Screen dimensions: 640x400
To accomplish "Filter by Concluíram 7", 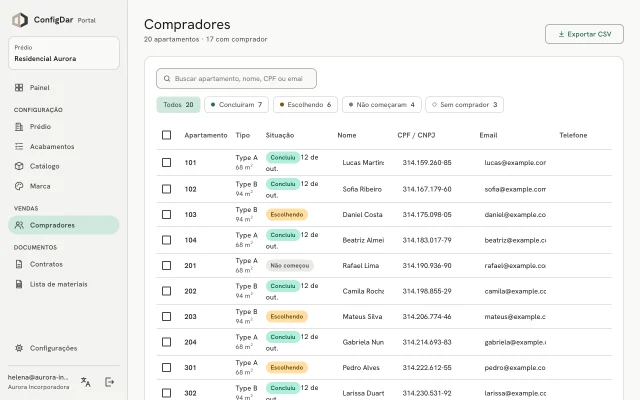I will tap(236, 104).
